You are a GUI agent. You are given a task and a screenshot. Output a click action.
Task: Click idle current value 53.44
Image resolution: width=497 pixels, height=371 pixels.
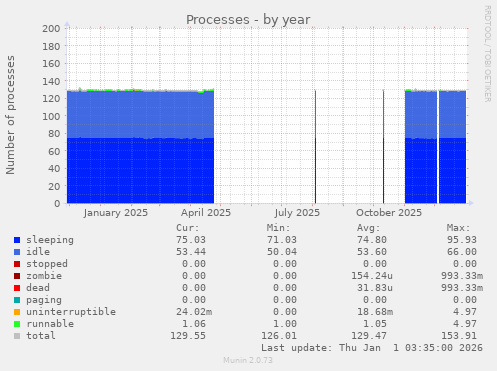(191, 252)
